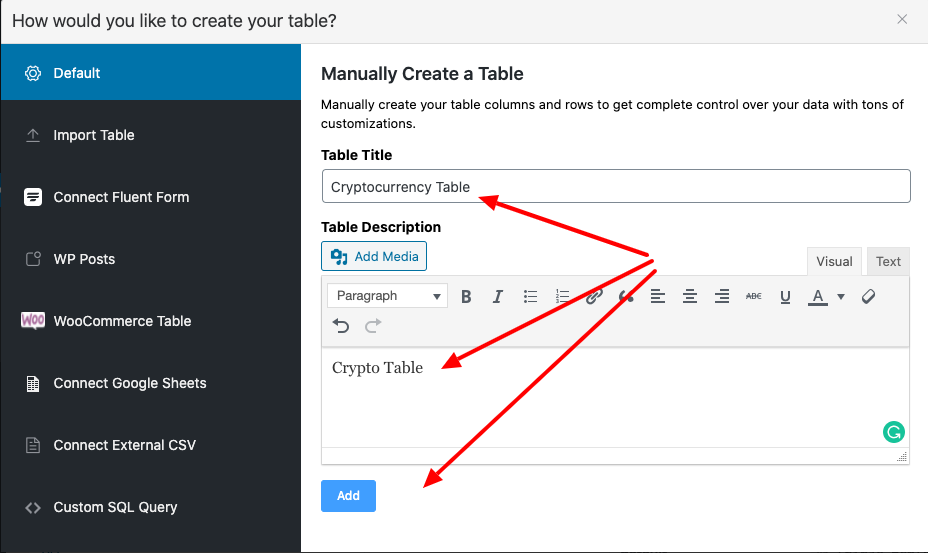The image size is (928, 553).
Task: Select Import Table from sidebar
Action: [x=94, y=135]
